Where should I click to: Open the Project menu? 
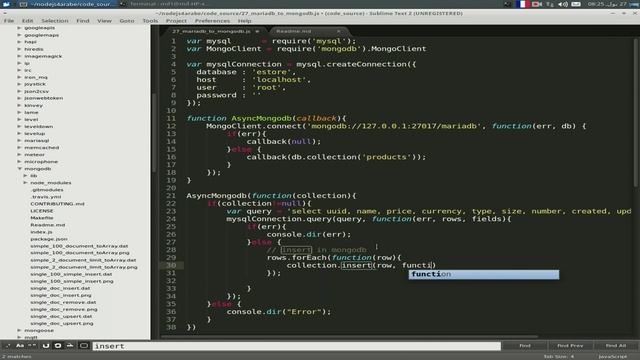tap(176, 20)
